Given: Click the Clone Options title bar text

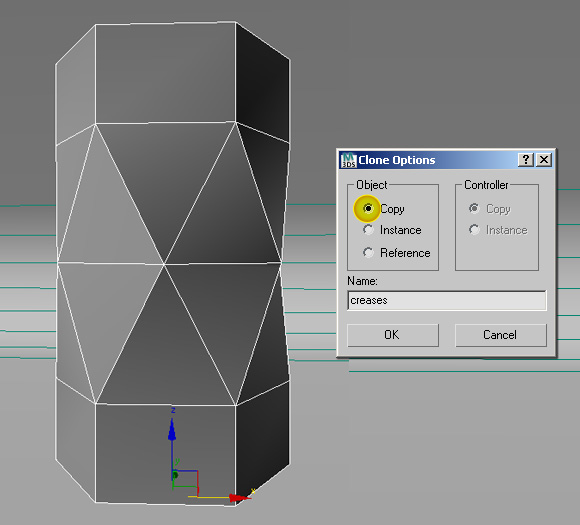Looking at the screenshot, I should pyautogui.click(x=397, y=160).
